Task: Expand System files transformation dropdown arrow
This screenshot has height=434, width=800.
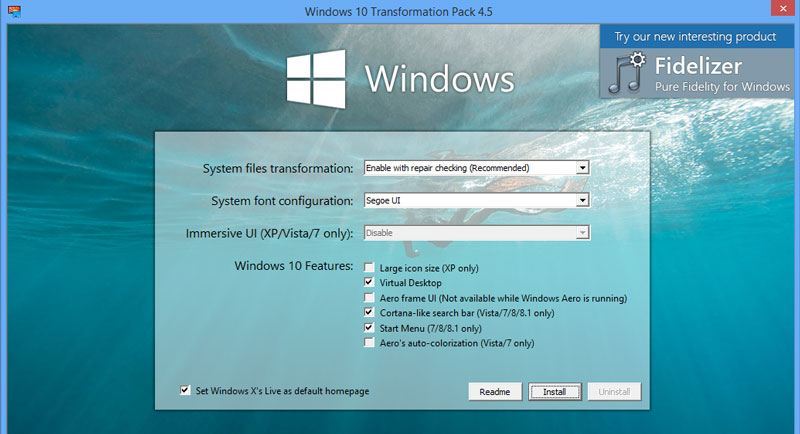Action: point(582,168)
